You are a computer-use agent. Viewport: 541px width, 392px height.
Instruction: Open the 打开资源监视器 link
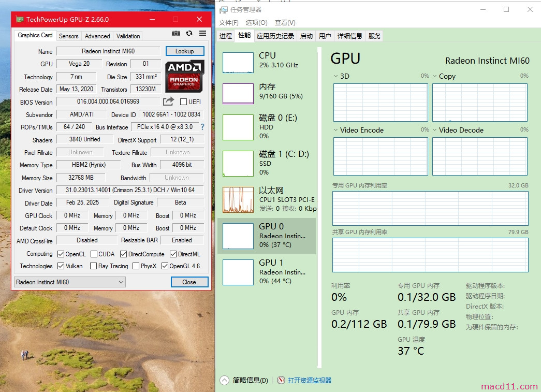(310, 380)
